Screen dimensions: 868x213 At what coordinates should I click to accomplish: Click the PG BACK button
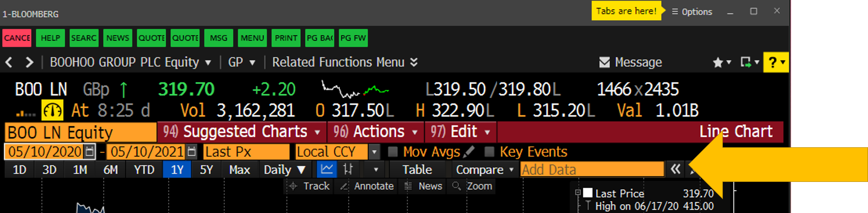click(320, 38)
